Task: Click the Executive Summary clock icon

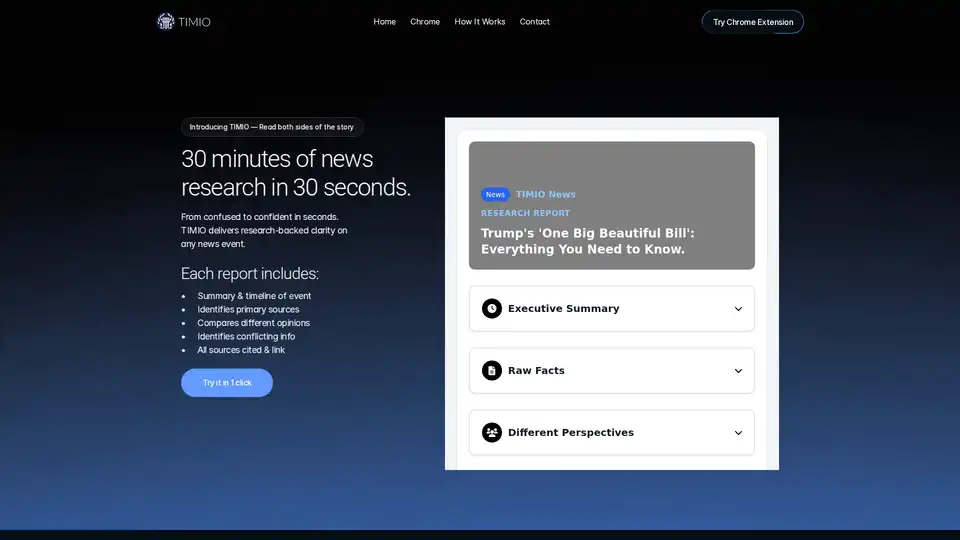Action: pos(492,309)
